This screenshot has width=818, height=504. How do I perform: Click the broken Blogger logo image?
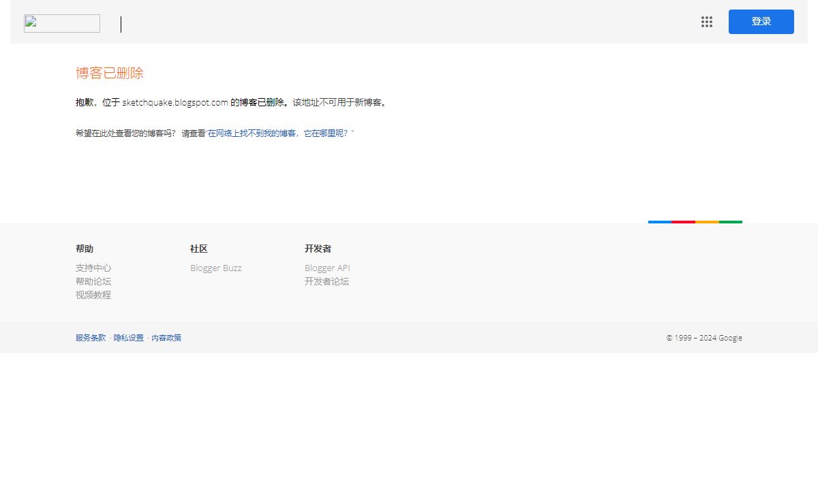click(62, 24)
